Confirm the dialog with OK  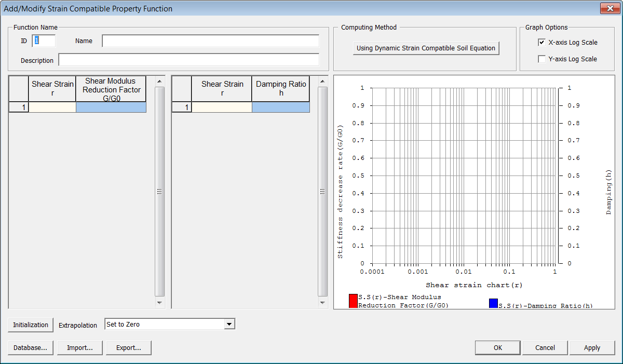497,348
